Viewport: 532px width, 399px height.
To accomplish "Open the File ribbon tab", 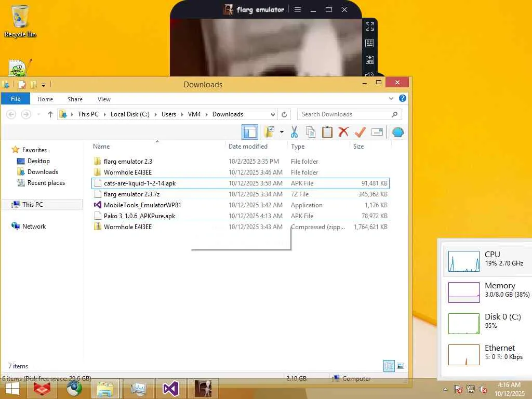I will coord(16,99).
